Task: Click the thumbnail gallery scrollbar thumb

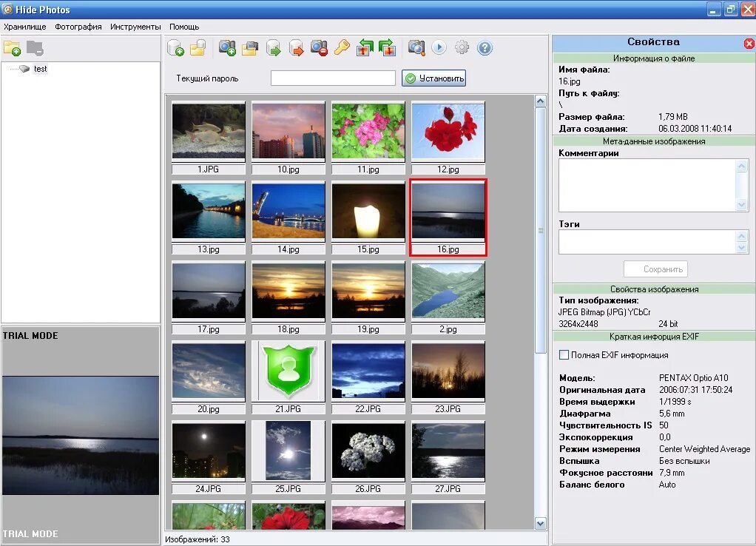Action: (x=541, y=231)
